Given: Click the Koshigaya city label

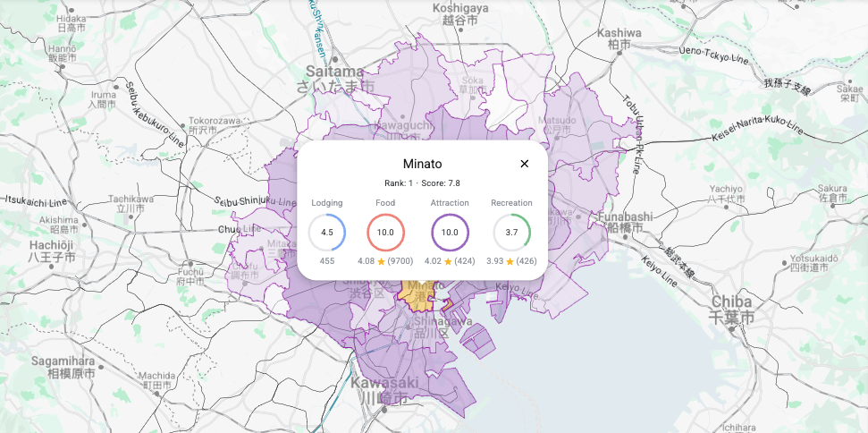Looking at the screenshot, I should pyautogui.click(x=460, y=13).
